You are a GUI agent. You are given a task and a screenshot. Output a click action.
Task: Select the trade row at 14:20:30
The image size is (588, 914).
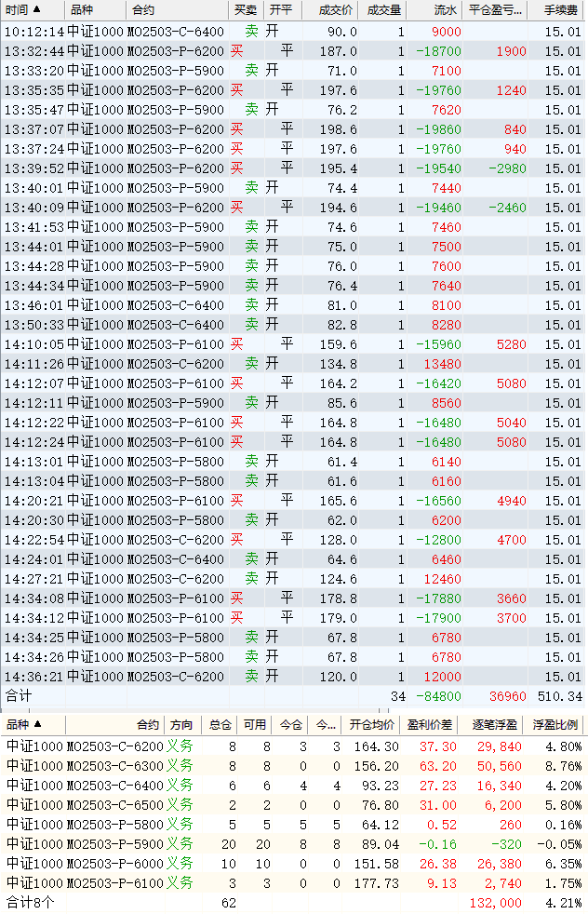click(293, 520)
